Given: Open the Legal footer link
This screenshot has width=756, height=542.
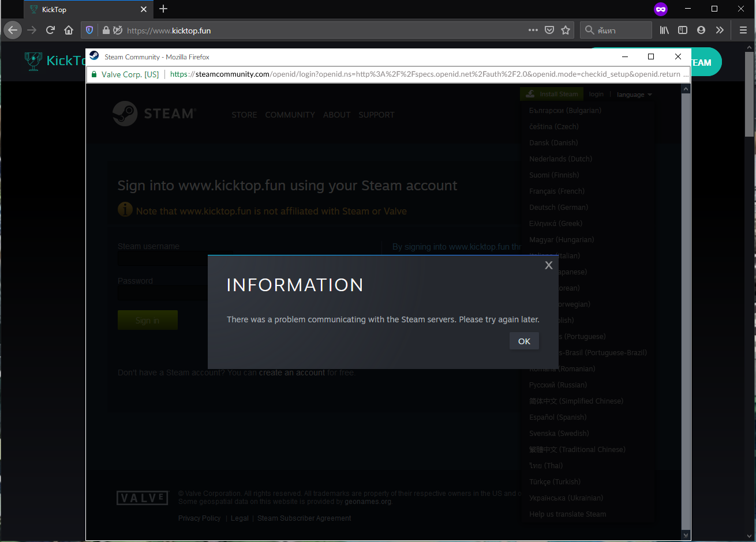Looking at the screenshot, I should 239,518.
